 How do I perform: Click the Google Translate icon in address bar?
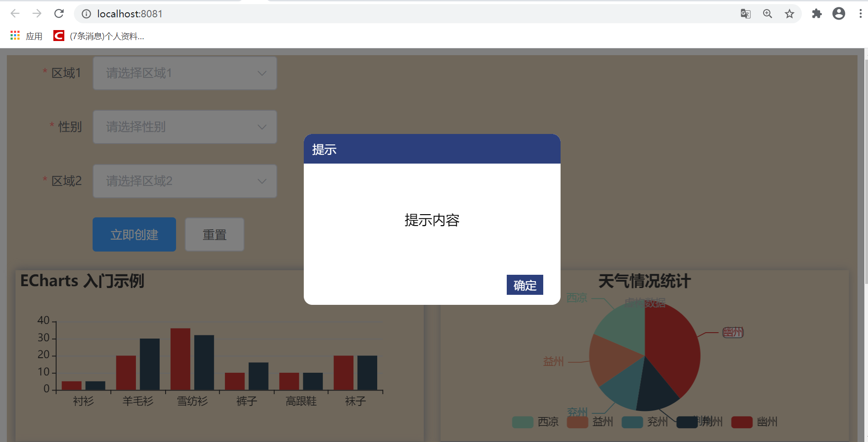[745, 14]
